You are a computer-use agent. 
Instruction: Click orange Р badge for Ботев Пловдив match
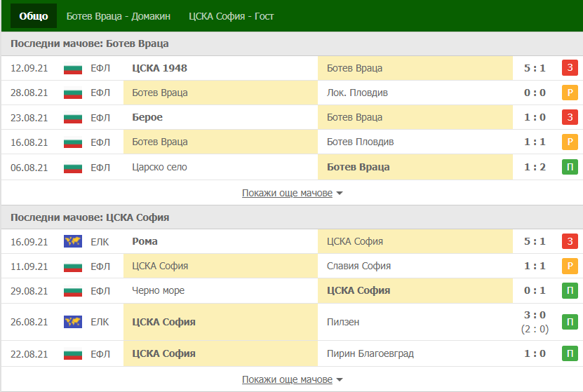coord(570,142)
